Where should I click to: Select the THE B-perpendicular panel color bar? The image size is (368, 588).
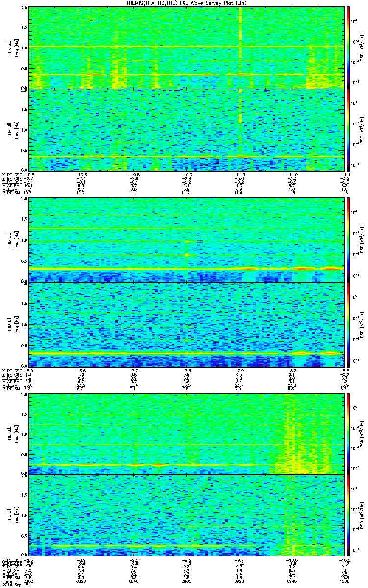point(349,433)
